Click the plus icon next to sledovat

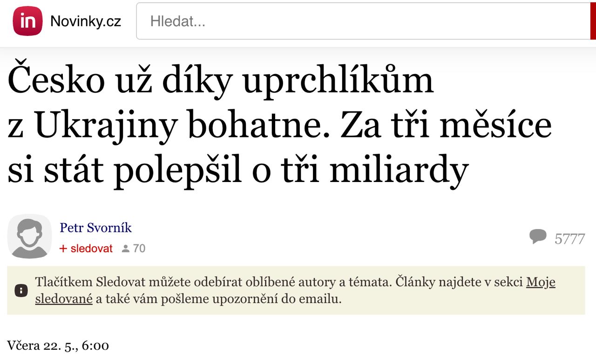(x=63, y=249)
